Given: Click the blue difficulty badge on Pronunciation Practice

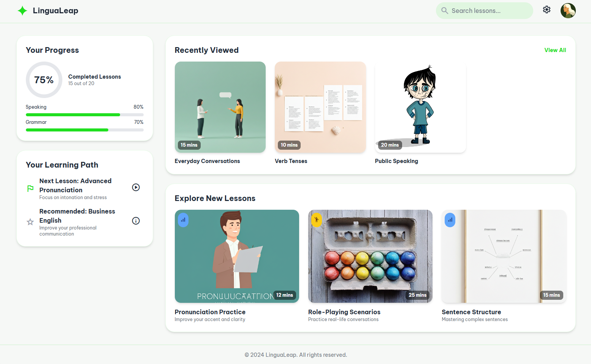Looking at the screenshot, I should point(183,220).
